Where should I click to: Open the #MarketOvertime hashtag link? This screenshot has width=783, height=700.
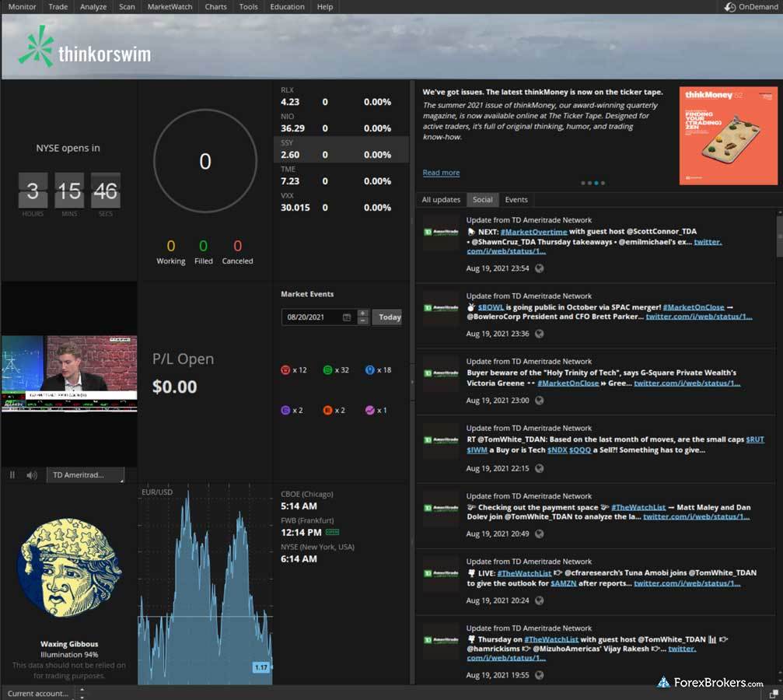(x=534, y=231)
